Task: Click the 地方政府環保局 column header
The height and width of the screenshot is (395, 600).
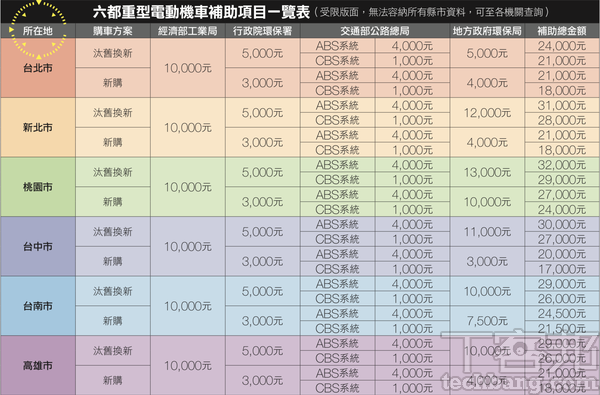Action: point(487,31)
